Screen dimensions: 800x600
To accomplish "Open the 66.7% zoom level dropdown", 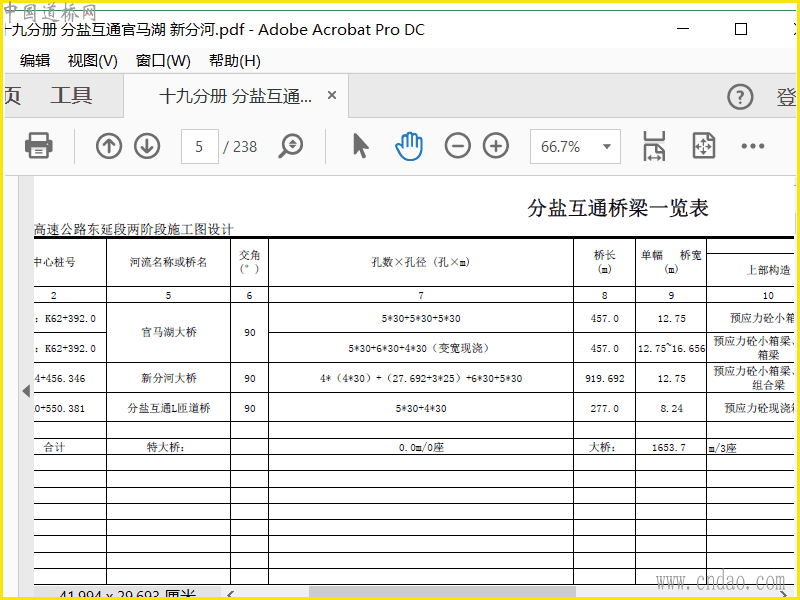I will pyautogui.click(x=576, y=146).
